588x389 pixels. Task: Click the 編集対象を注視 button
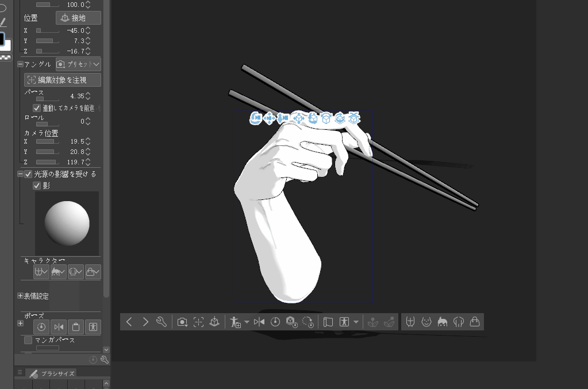tap(62, 79)
